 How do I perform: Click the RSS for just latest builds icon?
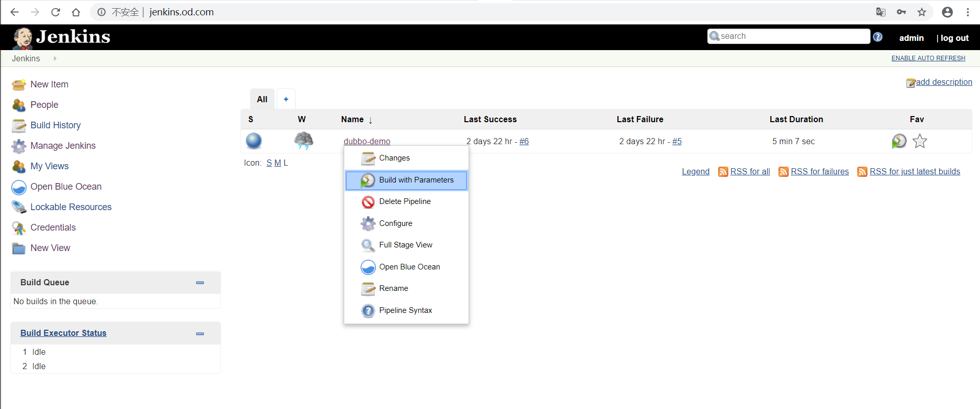[x=862, y=172]
